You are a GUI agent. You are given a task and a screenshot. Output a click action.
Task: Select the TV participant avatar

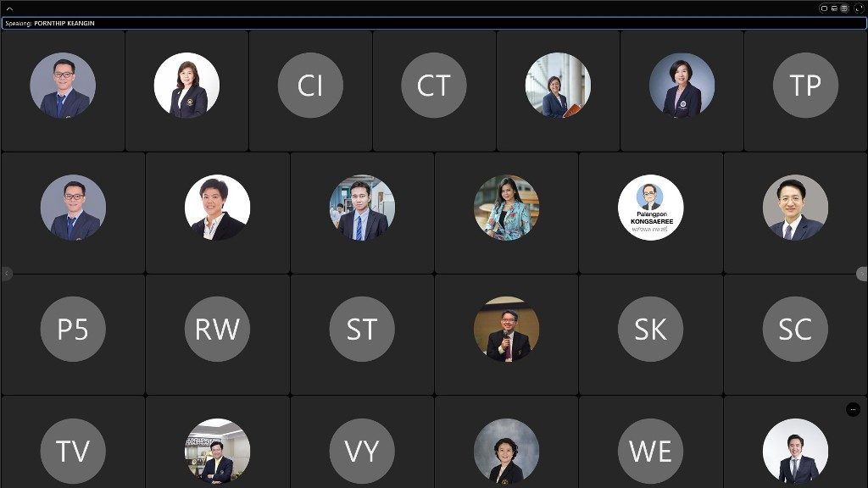[x=73, y=451]
